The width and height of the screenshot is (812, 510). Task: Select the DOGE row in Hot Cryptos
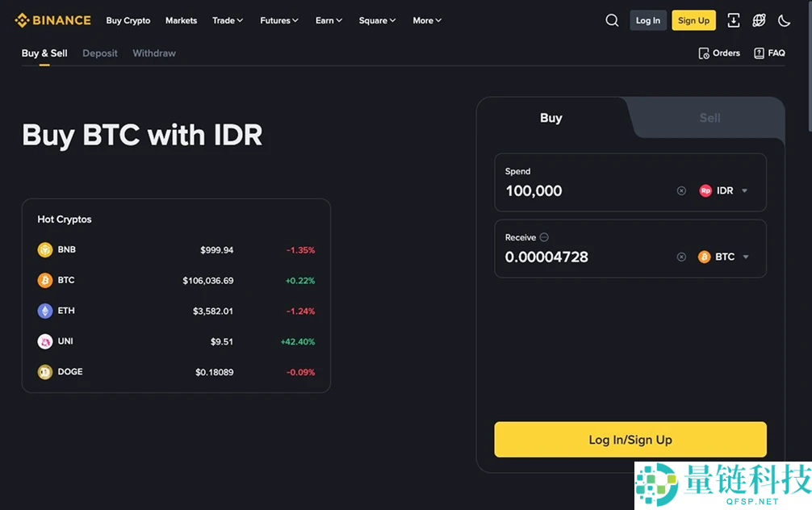point(176,372)
